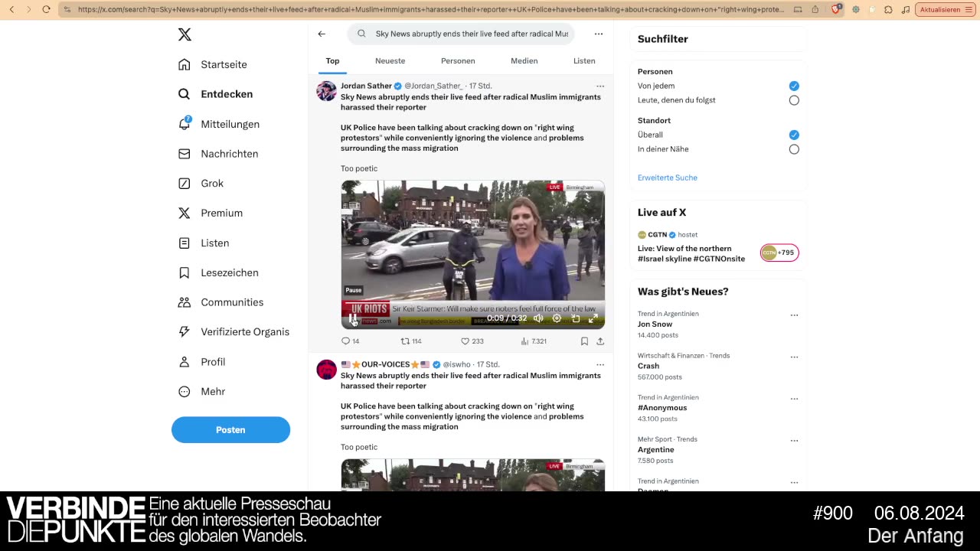Open Jordan Sather profile avatar
Screen dimensions: 980x551
point(326,91)
